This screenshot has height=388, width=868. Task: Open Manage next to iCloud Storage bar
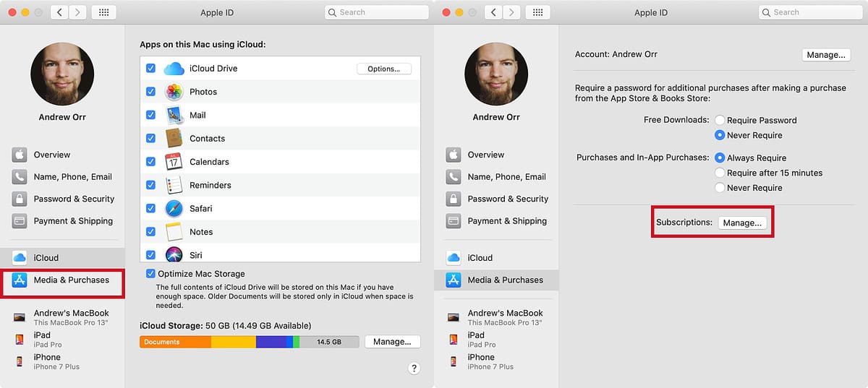[392, 342]
